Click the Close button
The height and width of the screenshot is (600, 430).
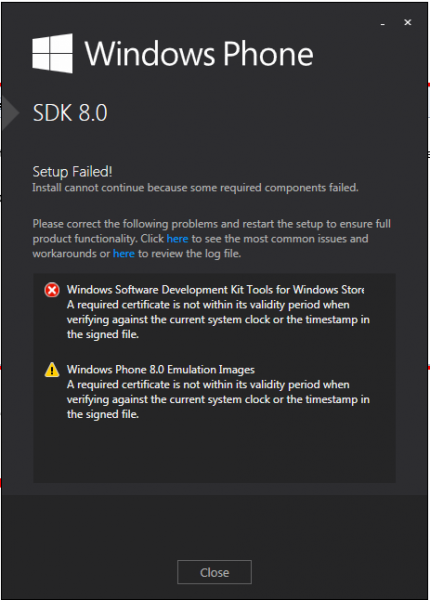pos(214,572)
